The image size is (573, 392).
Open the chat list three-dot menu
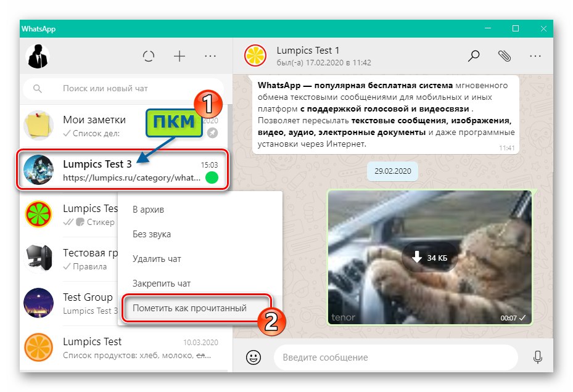click(x=210, y=56)
